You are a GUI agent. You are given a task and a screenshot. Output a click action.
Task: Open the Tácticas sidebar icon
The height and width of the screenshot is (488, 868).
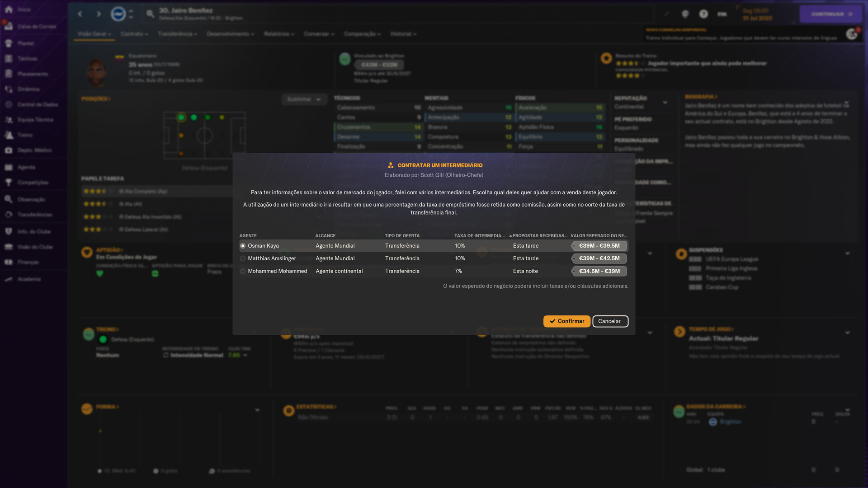click(x=9, y=59)
